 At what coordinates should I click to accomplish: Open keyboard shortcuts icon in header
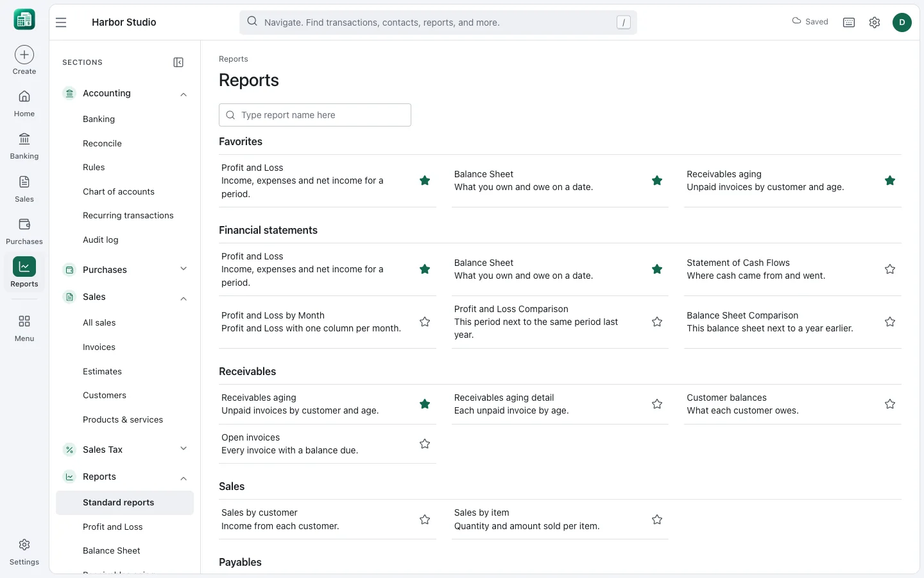[x=849, y=22]
